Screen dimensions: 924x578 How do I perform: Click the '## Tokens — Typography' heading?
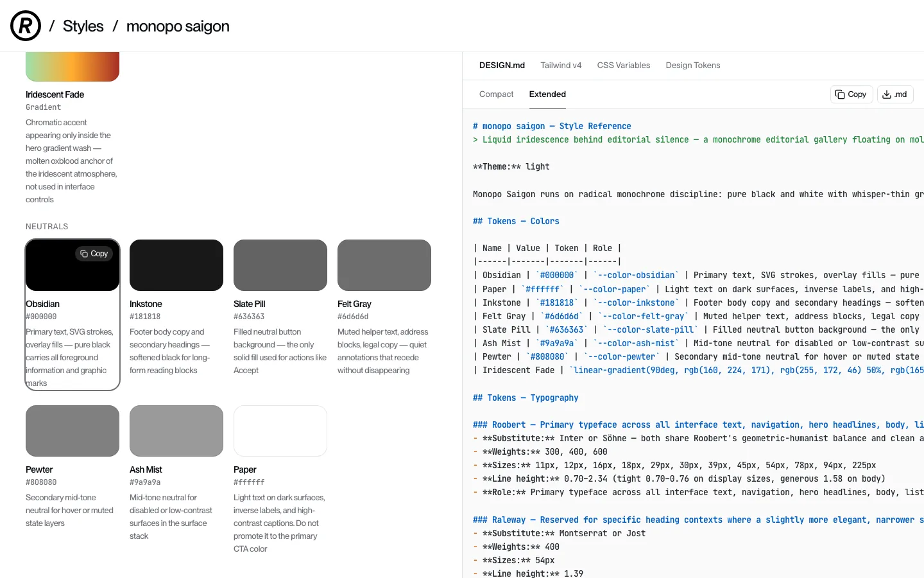tap(526, 398)
